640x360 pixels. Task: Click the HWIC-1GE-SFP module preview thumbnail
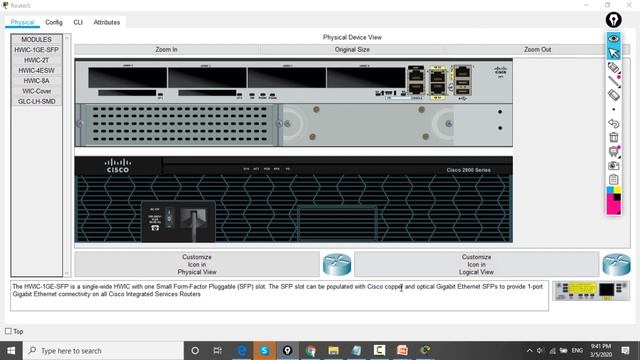tap(591, 291)
